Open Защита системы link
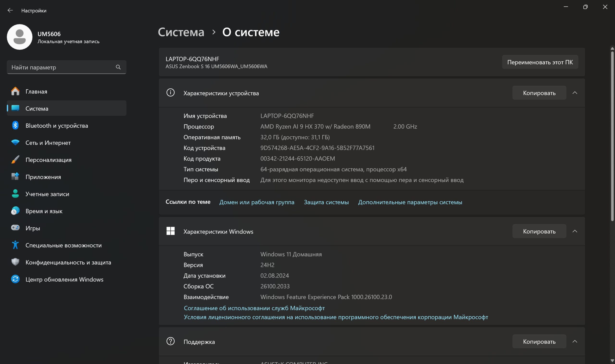The image size is (615, 364). pyautogui.click(x=326, y=202)
